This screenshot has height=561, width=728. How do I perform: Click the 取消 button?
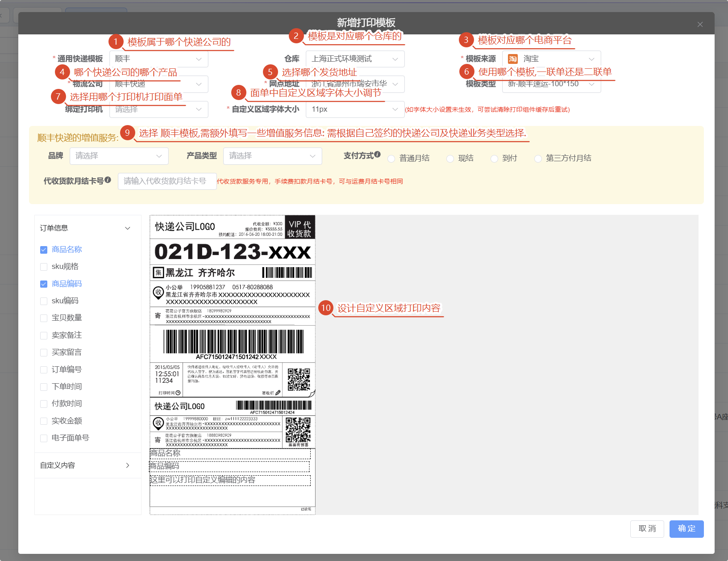coord(647,529)
